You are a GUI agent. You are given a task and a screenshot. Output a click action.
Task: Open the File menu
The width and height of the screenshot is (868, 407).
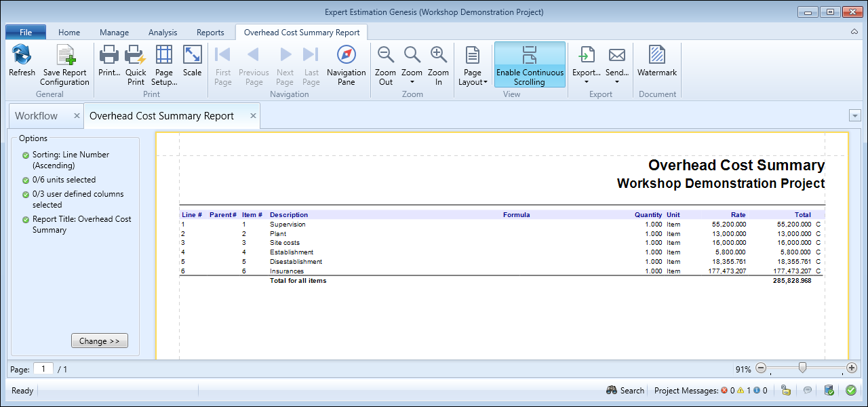click(x=26, y=33)
